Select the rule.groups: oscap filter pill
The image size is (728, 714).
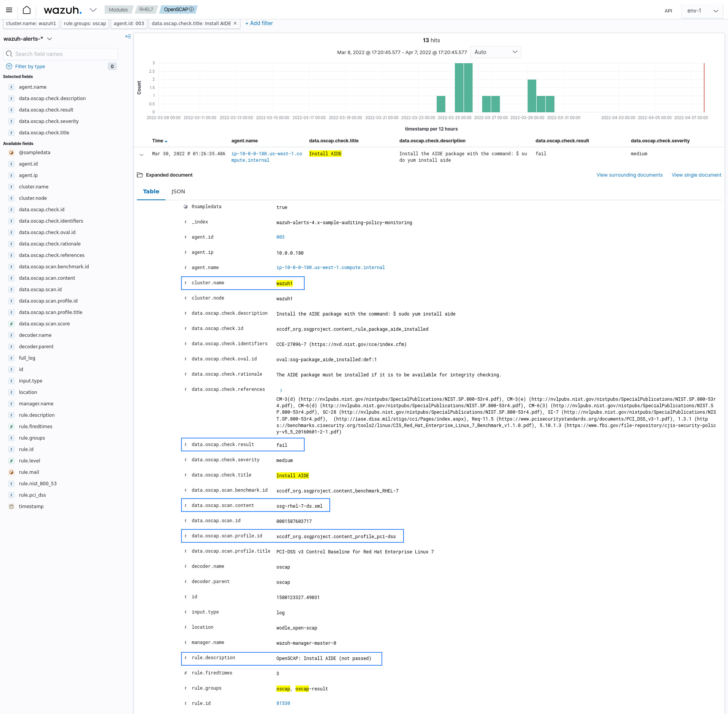point(85,24)
